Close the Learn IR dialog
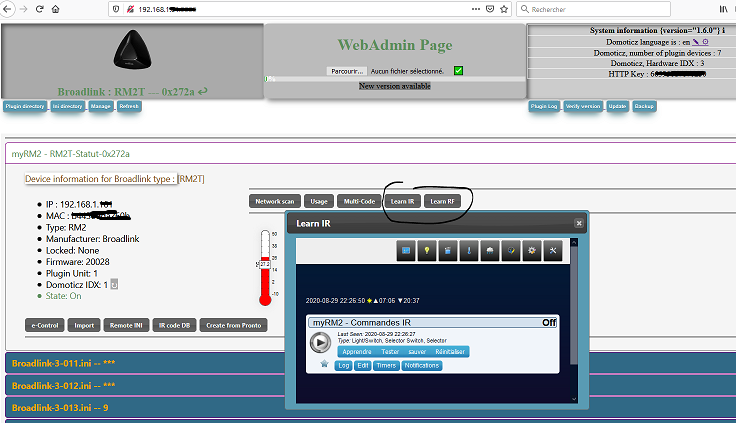The width and height of the screenshot is (736, 423). (x=579, y=223)
